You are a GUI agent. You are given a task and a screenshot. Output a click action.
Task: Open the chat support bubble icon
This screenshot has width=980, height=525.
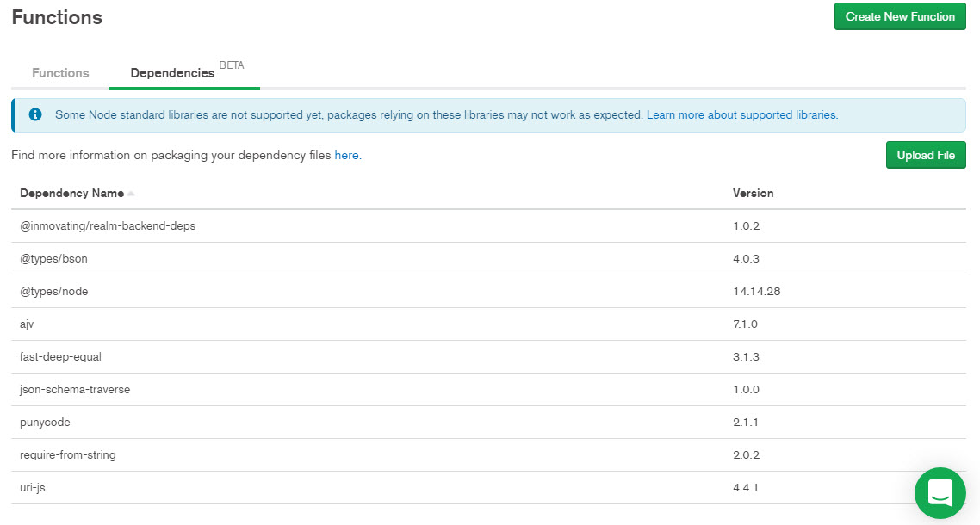940,493
